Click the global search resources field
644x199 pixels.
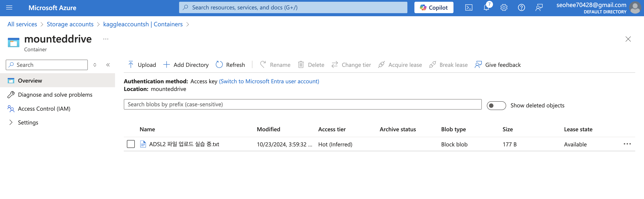pos(293,7)
